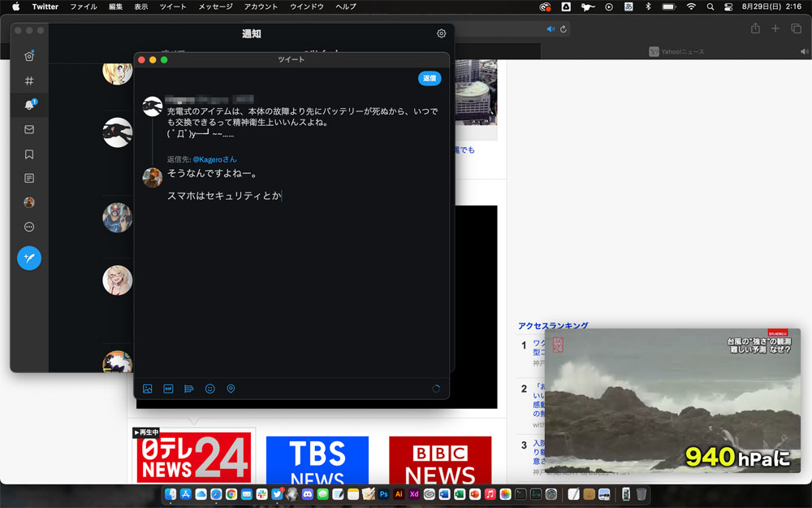Image resolution: width=812 pixels, height=508 pixels.
Task: Open the emoji picker in reply window
Action: click(209, 389)
